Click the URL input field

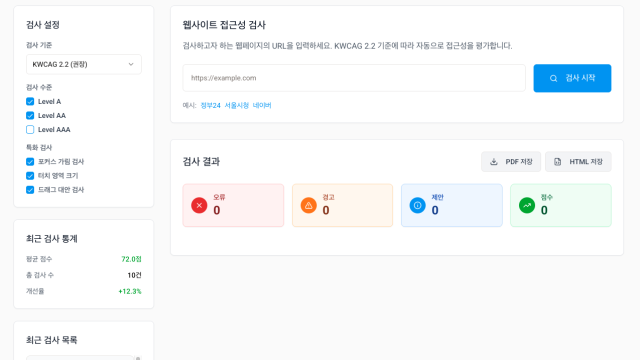tap(354, 78)
